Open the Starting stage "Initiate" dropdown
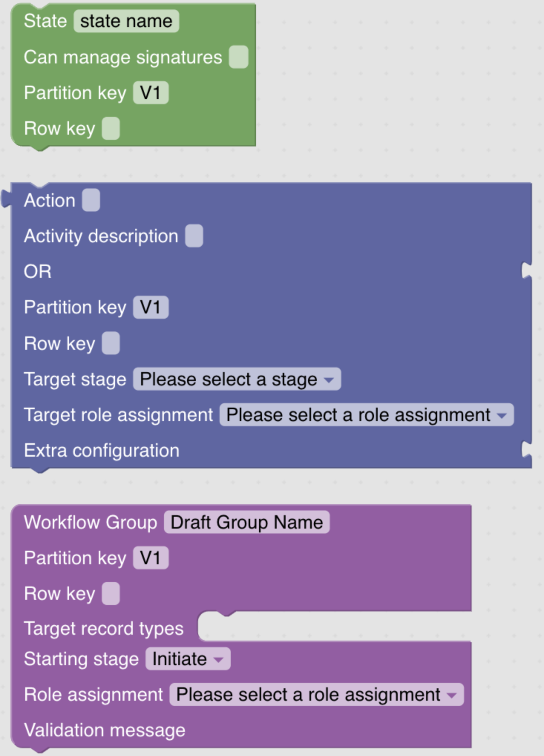 click(x=188, y=659)
